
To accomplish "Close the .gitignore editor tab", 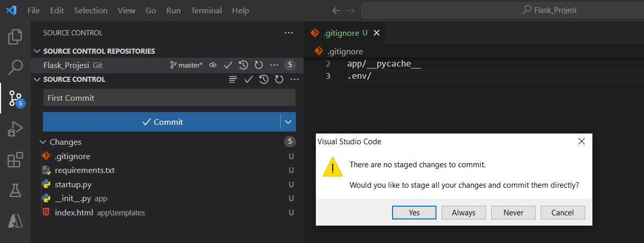I will coord(377,33).
